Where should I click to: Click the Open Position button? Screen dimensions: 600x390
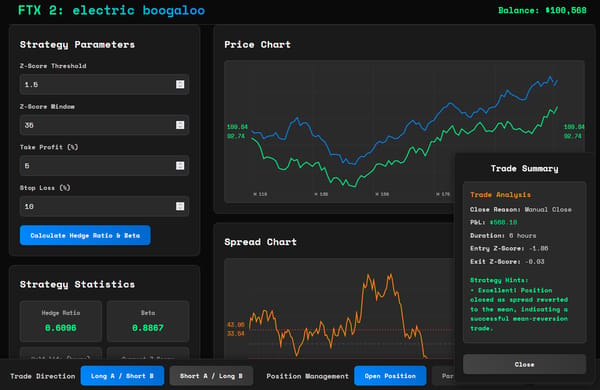tap(390, 376)
